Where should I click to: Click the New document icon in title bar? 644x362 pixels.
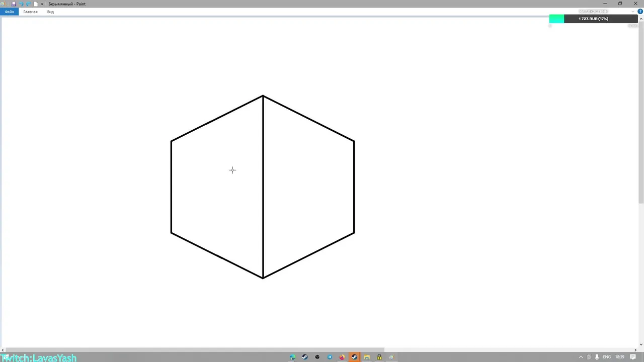pos(36,4)
